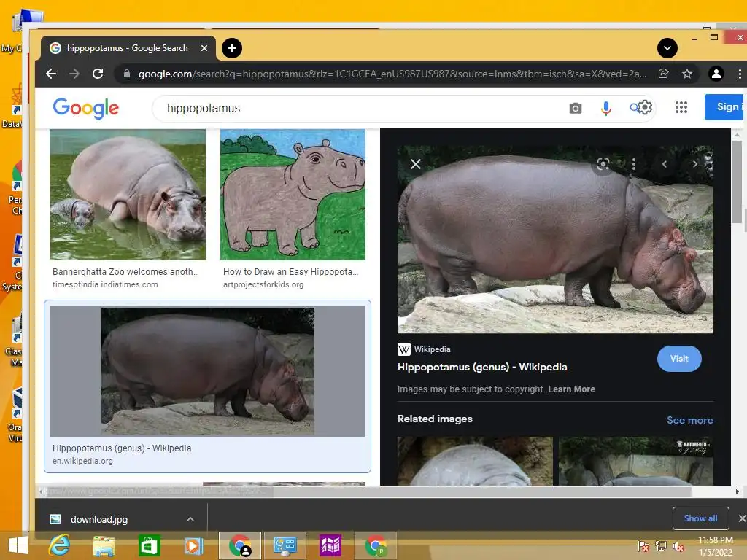Click the large hippopotamus preview image
The image size is (747, 560).
[x=555, y=239]
